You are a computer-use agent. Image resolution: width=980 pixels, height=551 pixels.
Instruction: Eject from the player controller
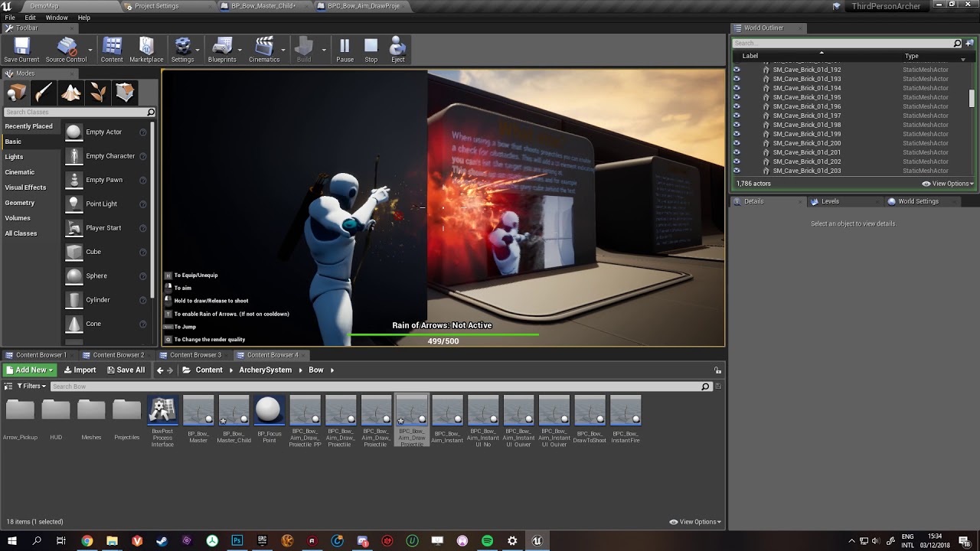398,50
